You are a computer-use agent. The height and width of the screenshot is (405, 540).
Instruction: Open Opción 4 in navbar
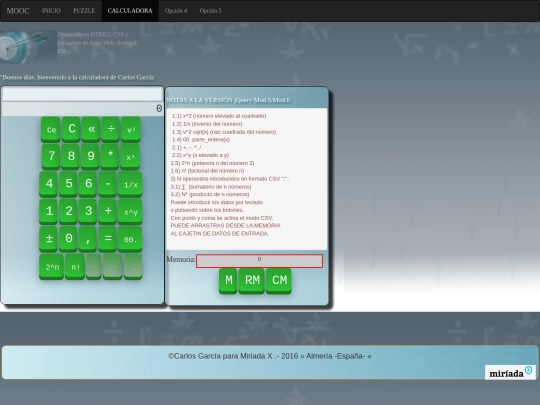(x=176, y=11)
